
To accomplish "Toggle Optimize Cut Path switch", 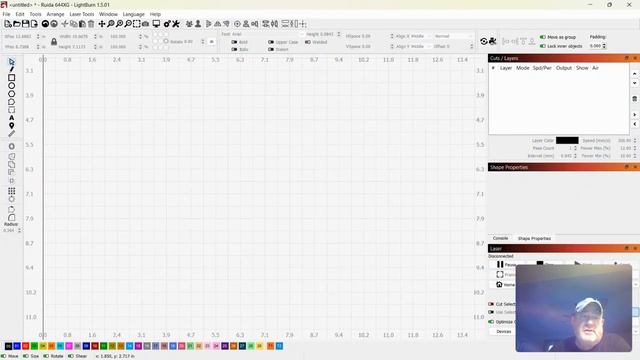I will click(x=491, y=322).
